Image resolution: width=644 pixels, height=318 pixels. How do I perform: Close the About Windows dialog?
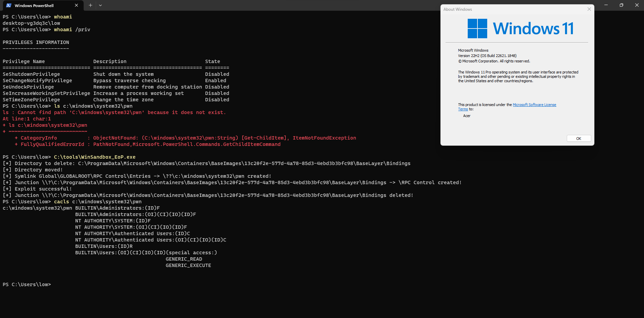tap(589, 9)
